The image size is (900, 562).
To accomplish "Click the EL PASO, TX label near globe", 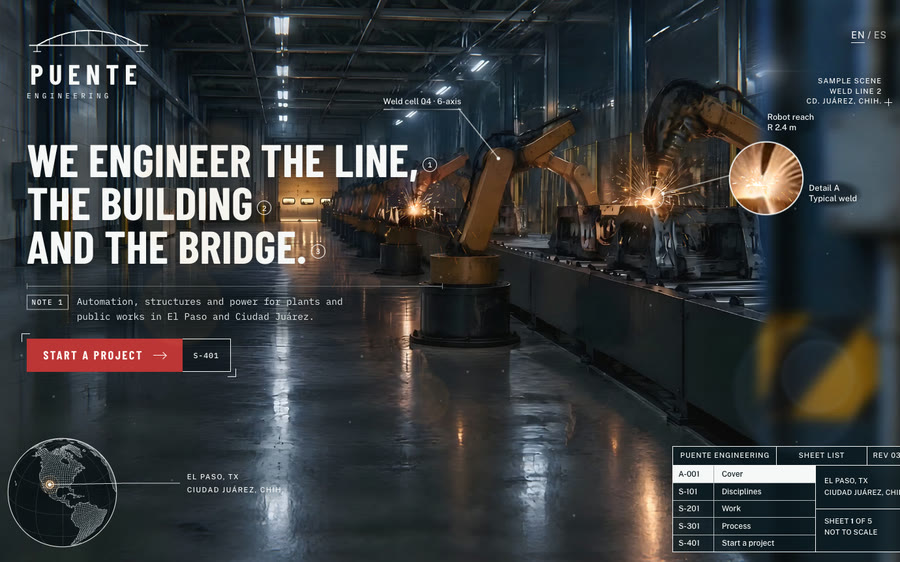I will (212, 476).
